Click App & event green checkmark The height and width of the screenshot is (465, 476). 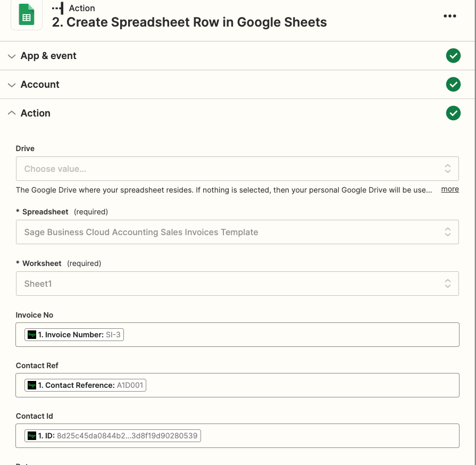coord(453,55)
